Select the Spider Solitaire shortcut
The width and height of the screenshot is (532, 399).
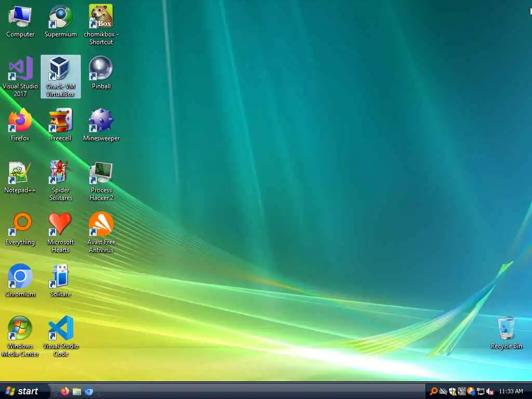tap(61, 181)
